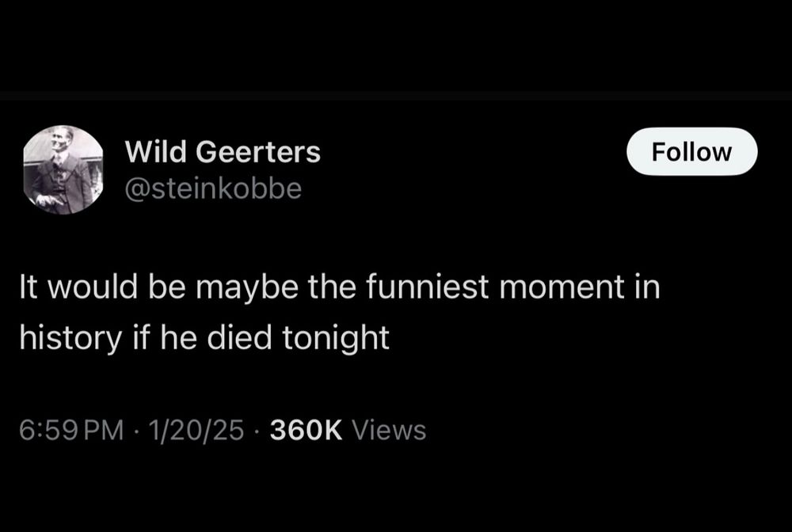792x532 pixels.
Task: Click the word would in tweet
Action: 93,287
